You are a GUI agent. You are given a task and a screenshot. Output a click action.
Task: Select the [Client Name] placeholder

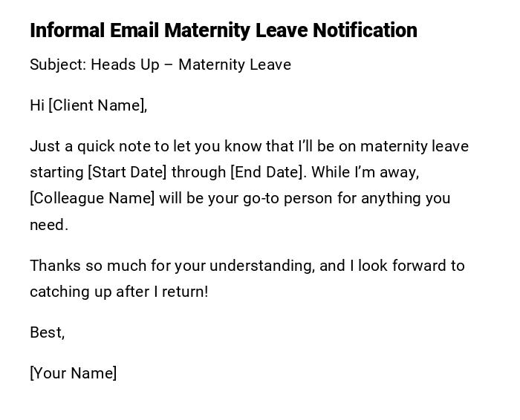[x=97, y=105]
